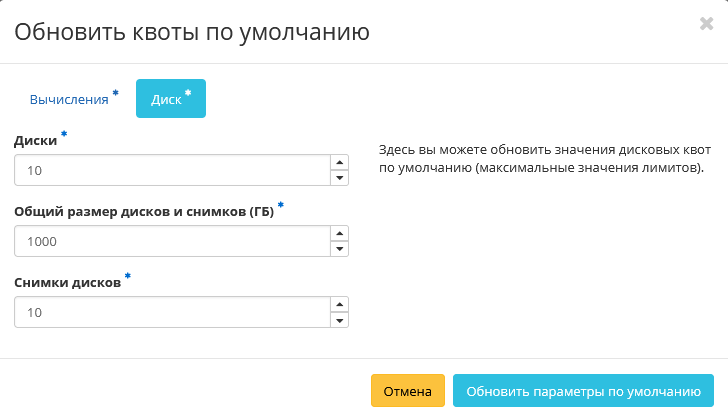
Task: Switch to the Вычисления tab
Action: (x=69, y=100)
